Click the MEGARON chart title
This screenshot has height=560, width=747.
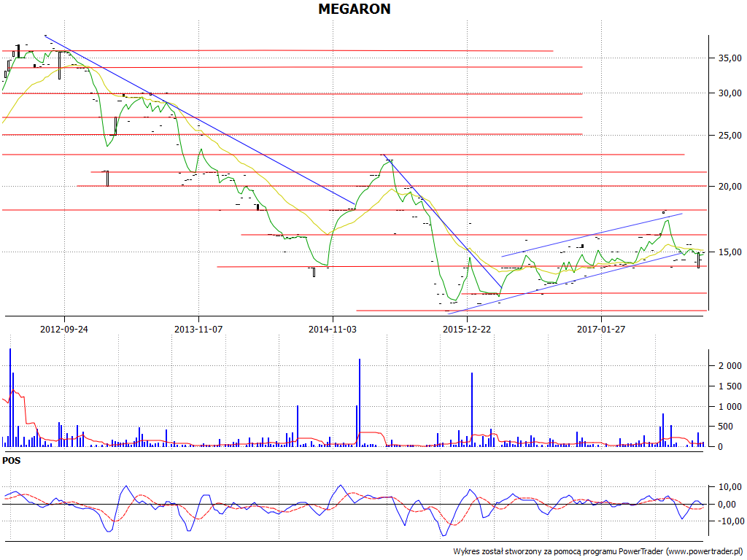pyautogui.click(x=355, y=9)
